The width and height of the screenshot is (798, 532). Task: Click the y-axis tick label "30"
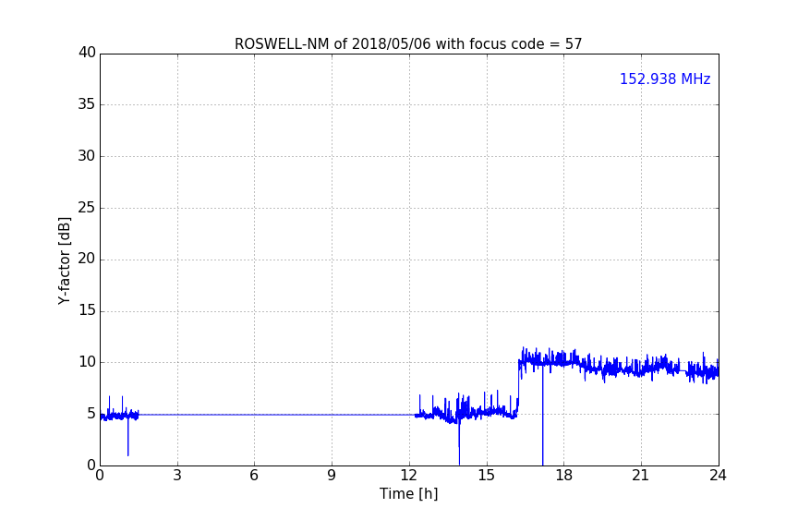coord(87,156)
